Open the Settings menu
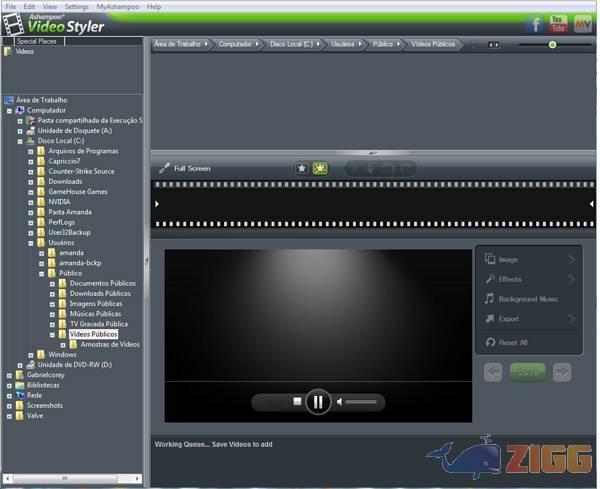Viewport: 600px width, 489px height. coord(77,7)
